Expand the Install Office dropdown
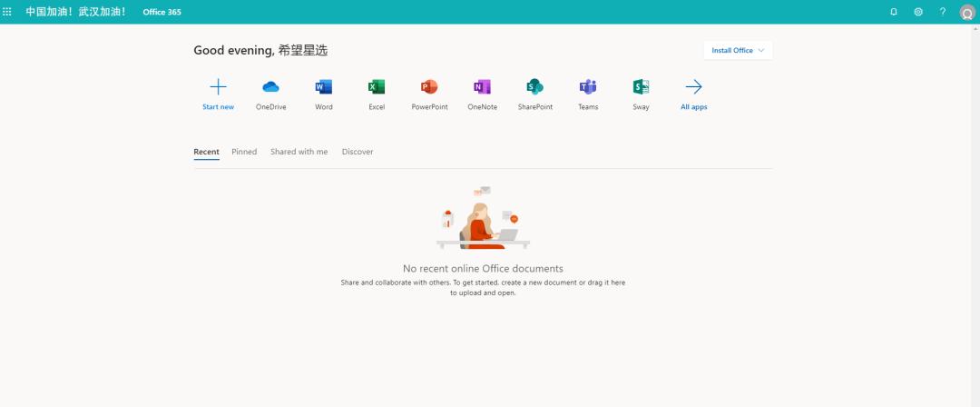Image resolution: width=980 pixels, height=407 pixels. [x=738, y=51]
